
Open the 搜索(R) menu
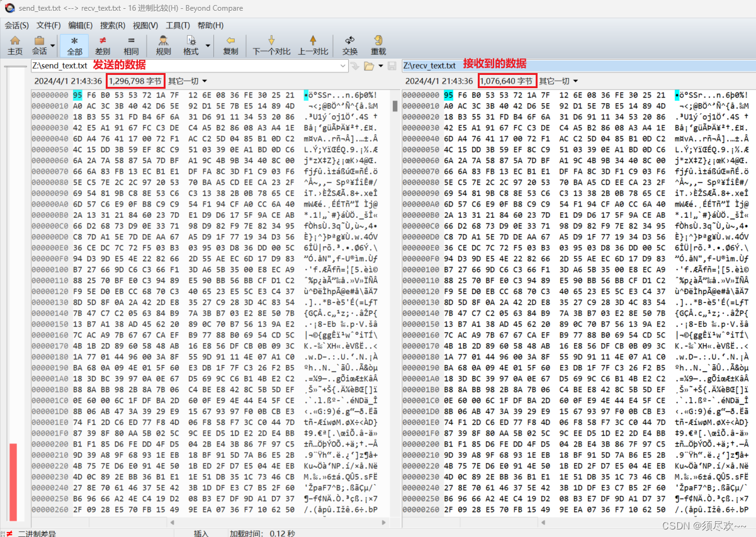[x=113, y=25]
